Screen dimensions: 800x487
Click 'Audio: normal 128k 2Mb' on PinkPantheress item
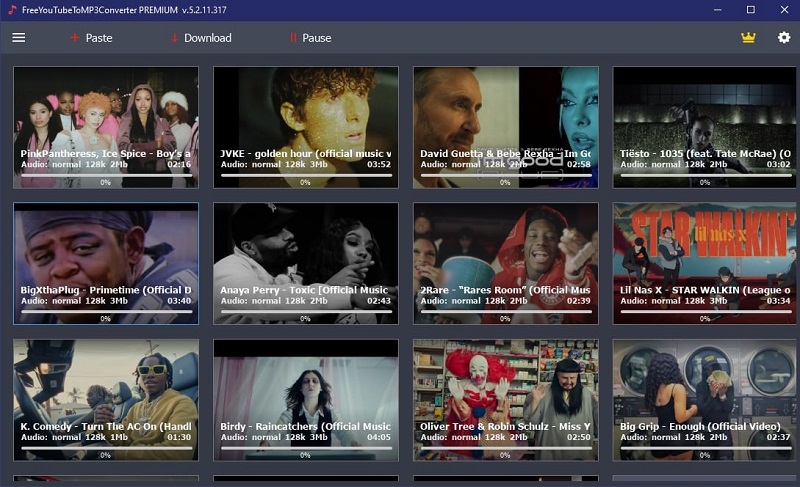pyautogui.click(x=74, y=164)
